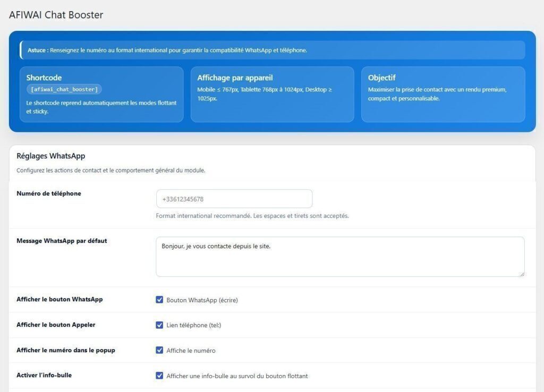Screen dimensions: 544x392
Task: Uncheck the Bouton WhatsApp (écrire) checkbox
Action: pos(159,300)
